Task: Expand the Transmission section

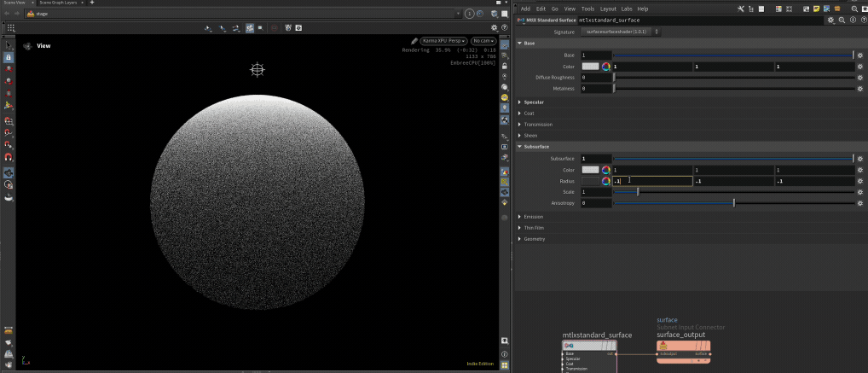Action: pyautogui.click(x=538, y=125)
